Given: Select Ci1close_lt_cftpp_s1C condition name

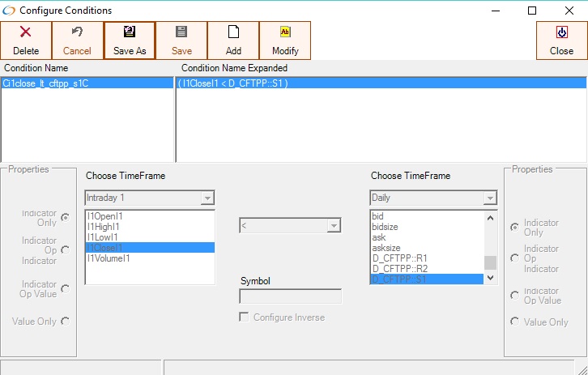Looking at the screenshot, I should point(45,83).
